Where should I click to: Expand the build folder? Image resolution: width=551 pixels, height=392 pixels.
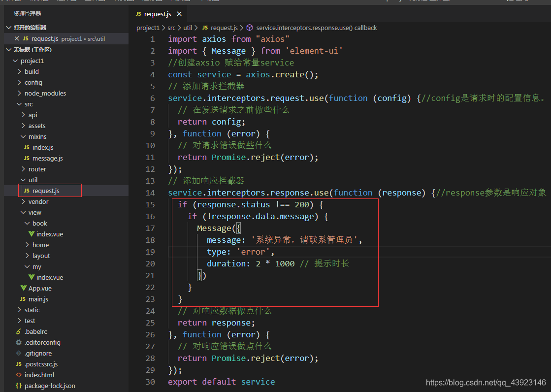(19, 71)
